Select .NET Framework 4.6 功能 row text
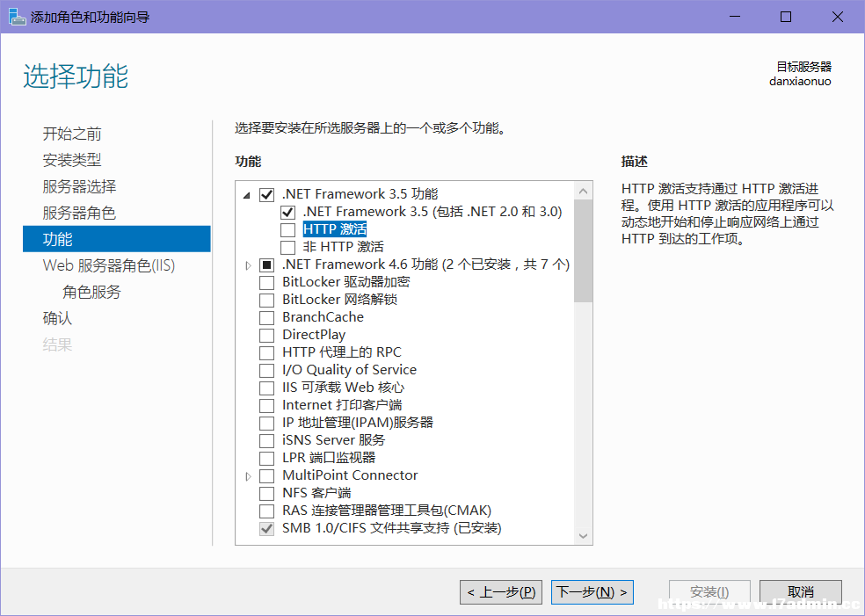Viewport: 865px width, 616px height. coord(425,265)
